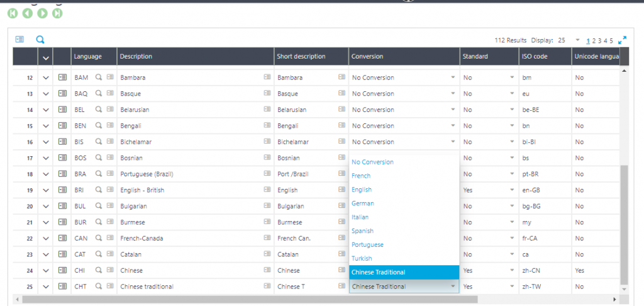This screenshot has width=644, height=306.
Task: Go to results page 2
Action: pyautogui.click(x=594, y=40)
